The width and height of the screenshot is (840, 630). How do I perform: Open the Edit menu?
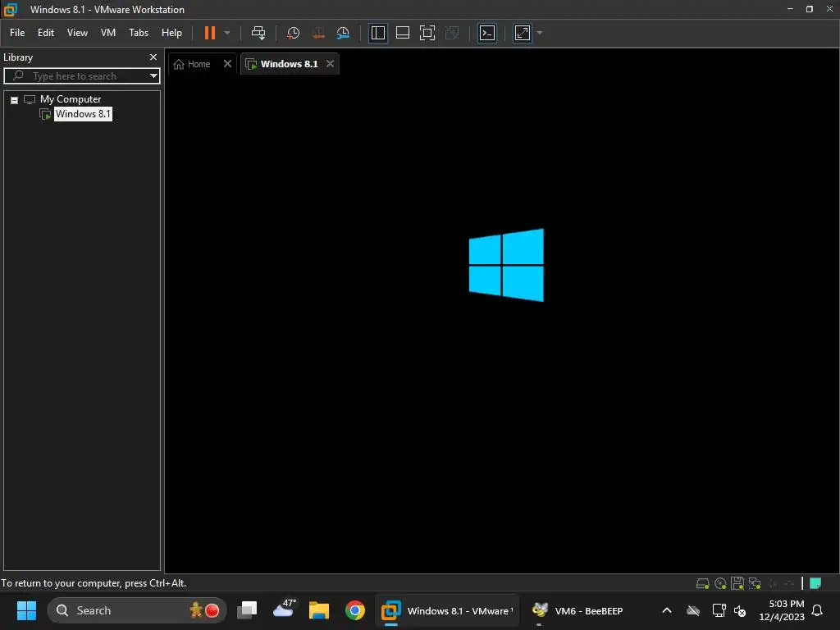(x=46, y=33)
